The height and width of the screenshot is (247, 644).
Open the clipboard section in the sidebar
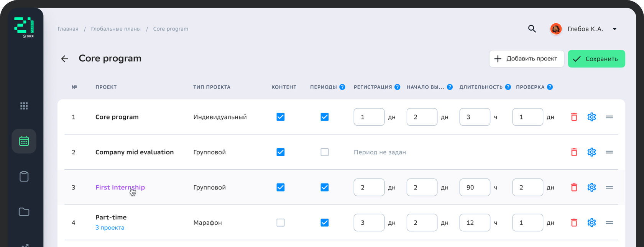[x=24, y=177]
